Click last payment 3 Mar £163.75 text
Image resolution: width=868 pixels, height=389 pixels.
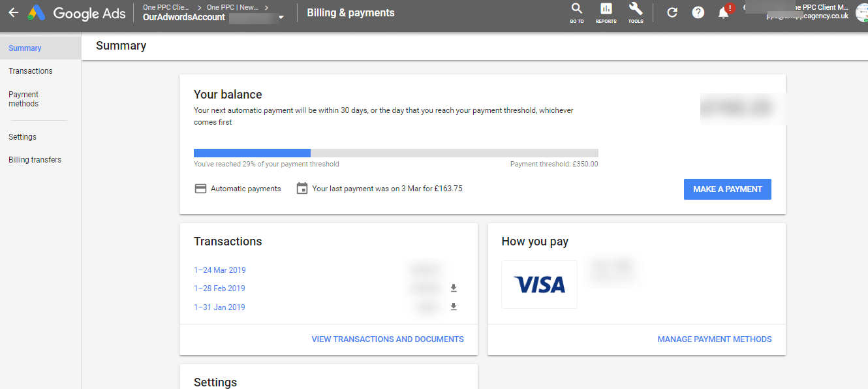[387, 189]
